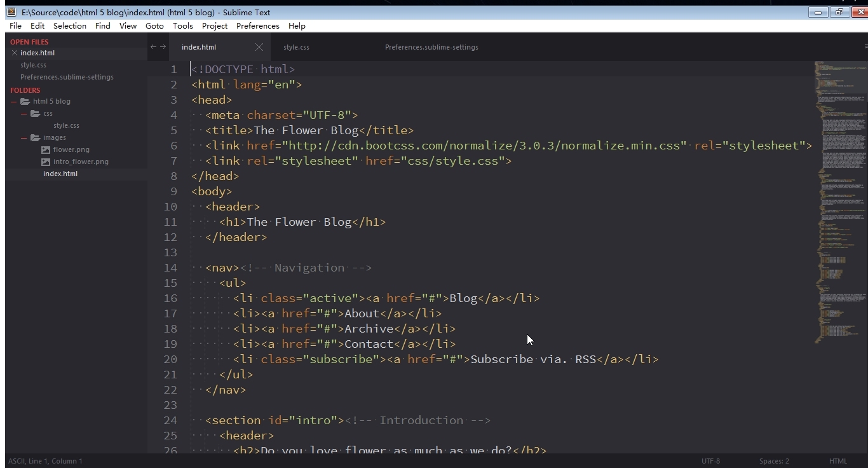Open the Tools menu

coord(182,26)
